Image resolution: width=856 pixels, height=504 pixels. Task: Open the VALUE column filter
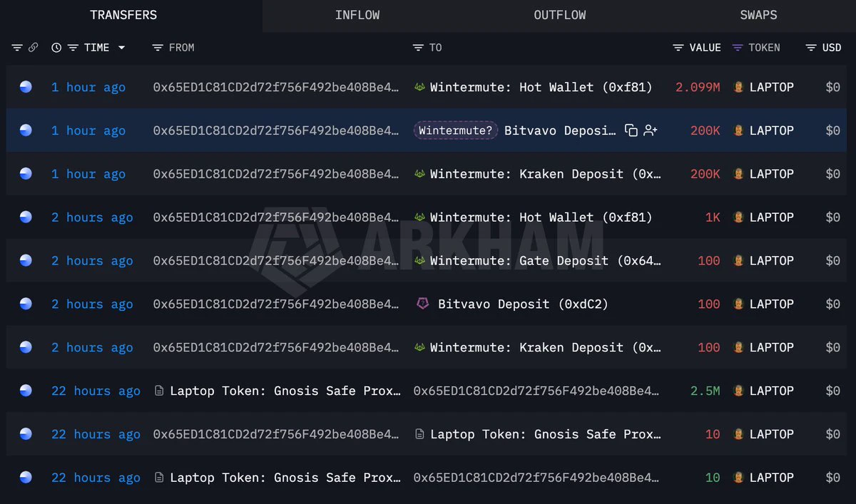(x=678, y=48)
